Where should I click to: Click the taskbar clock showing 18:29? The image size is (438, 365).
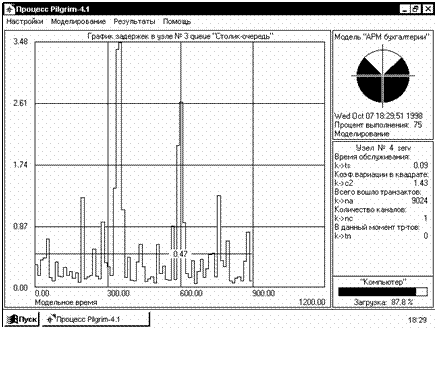(x=417, y=320)
